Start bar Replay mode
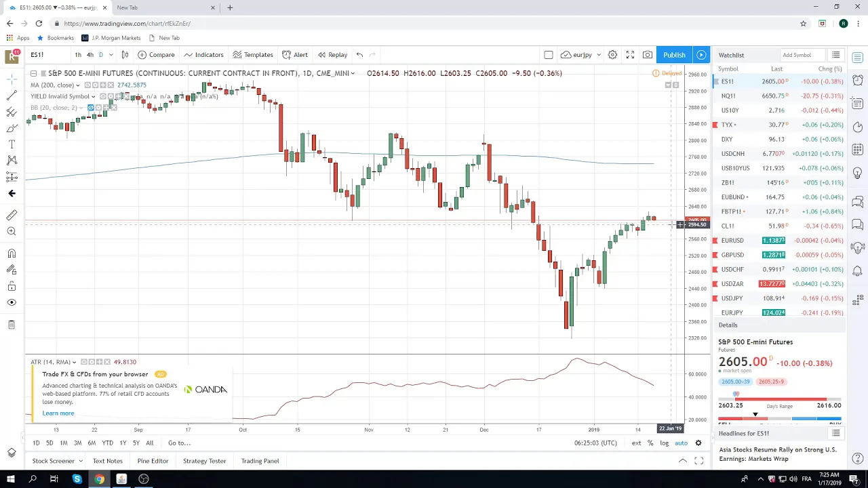Image resolution: width=868 pixels, height=488 pixels. click(x=332, y=55)
